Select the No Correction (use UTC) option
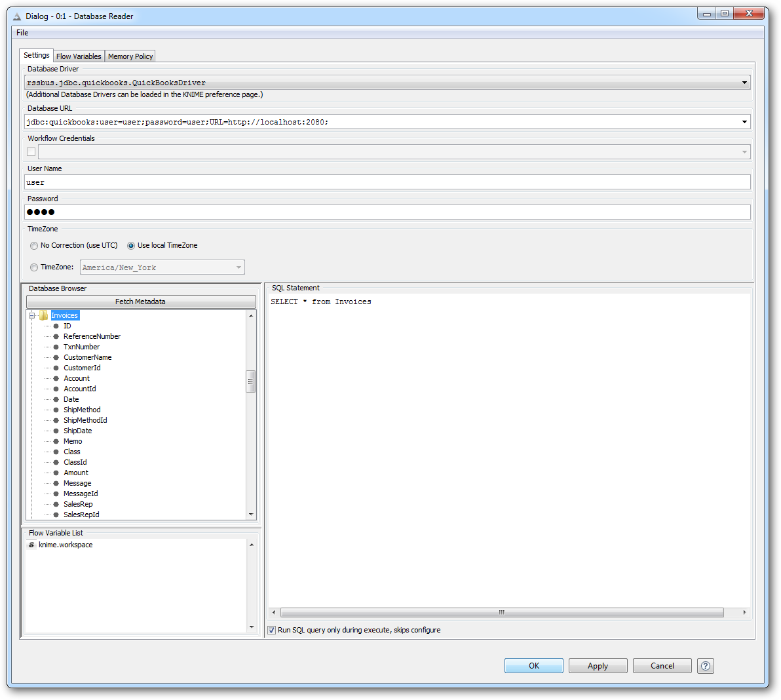781x700 pixels. (34, 246)
